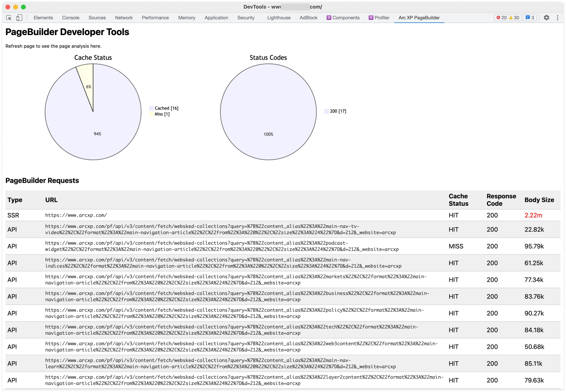Select the Security tab
Image resolution: width=566 pixels, height=392 pixels.
pos(246,18)
